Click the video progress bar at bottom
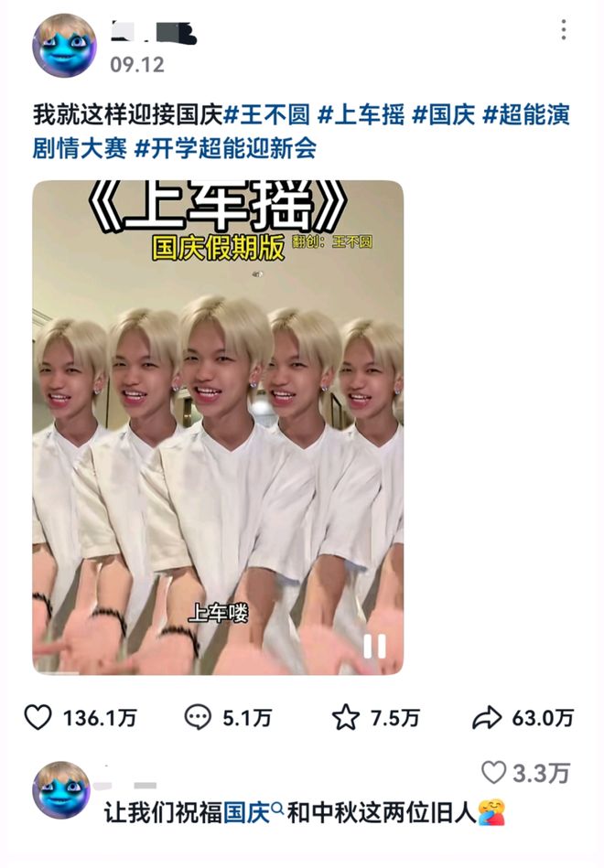604x868 pixels. [x=218, y=672]
